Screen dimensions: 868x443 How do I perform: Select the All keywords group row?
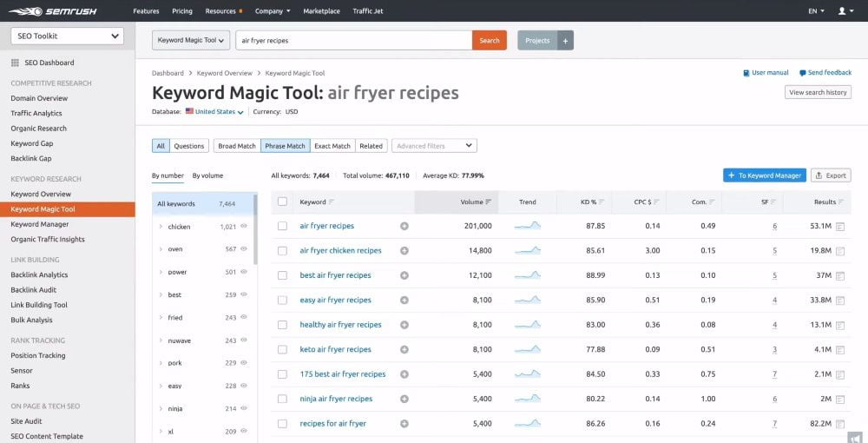coord(202,204)
